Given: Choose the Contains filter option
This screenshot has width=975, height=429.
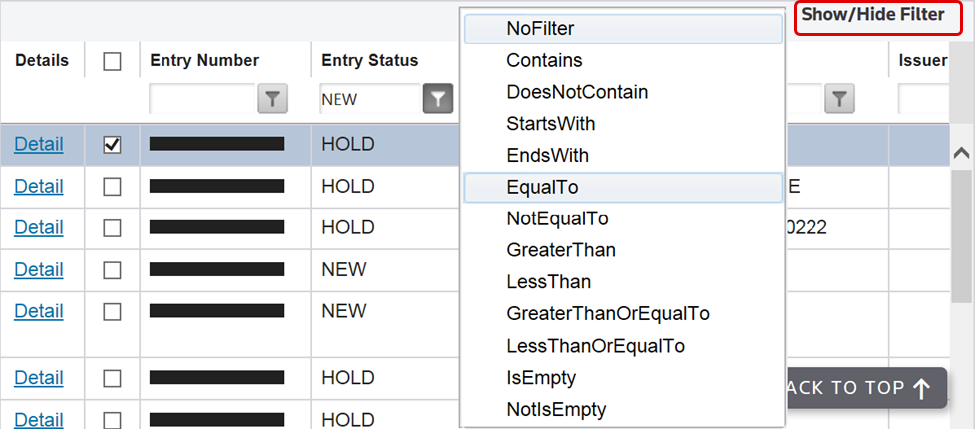Looking at the screenshot, I should click(544, 61).
